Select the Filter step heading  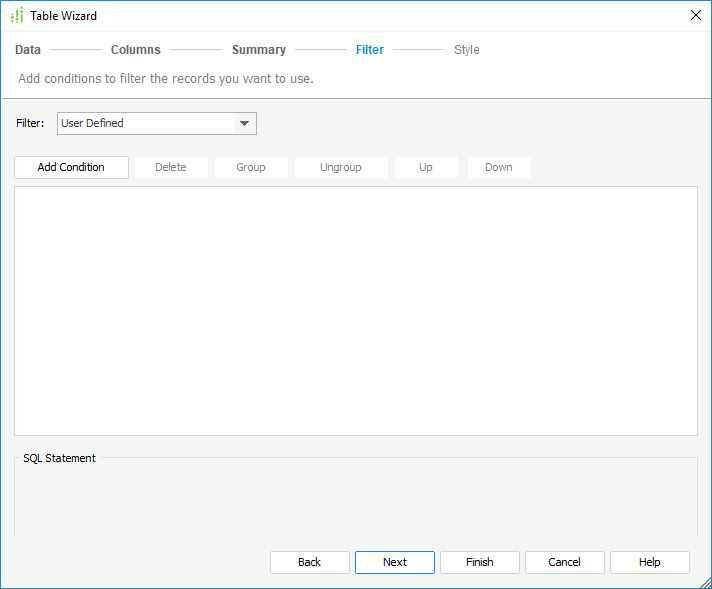tap(370, 50)
